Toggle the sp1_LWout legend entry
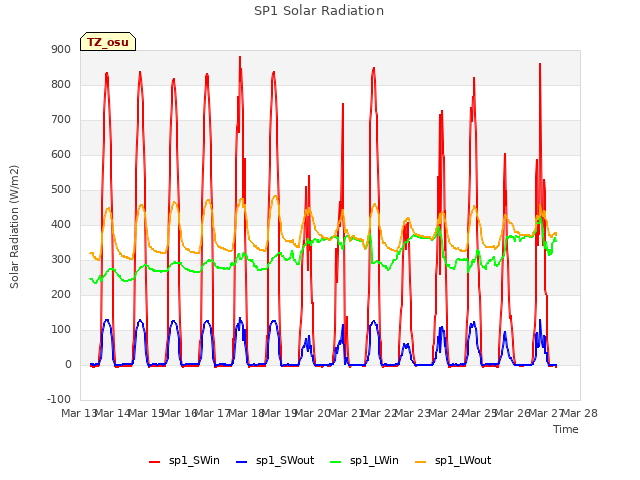 453,461
